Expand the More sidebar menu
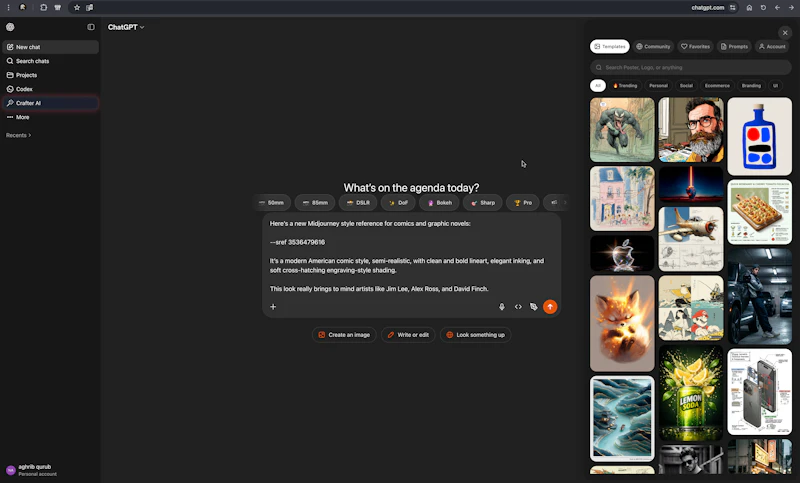This screenshot has width=800, height=483. click(x=51, y=117)
